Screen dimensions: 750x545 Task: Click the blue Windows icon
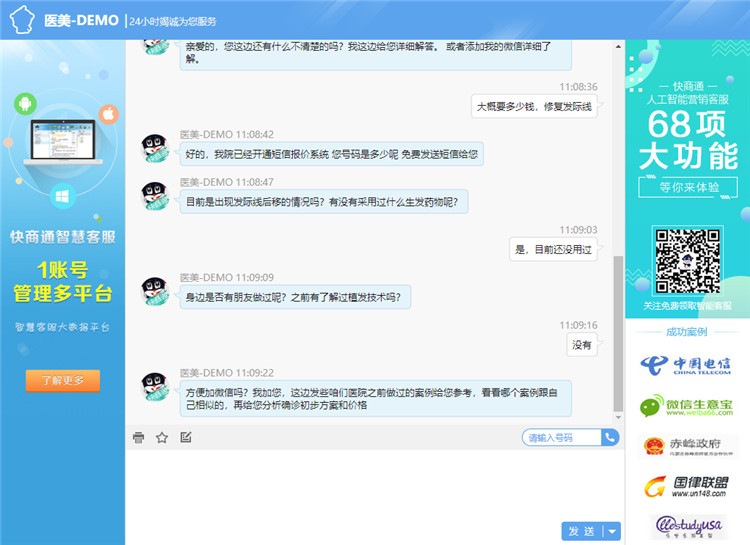pos(62,195)
